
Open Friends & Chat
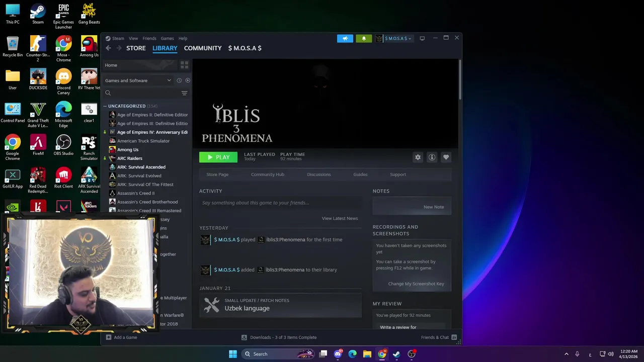439,337
